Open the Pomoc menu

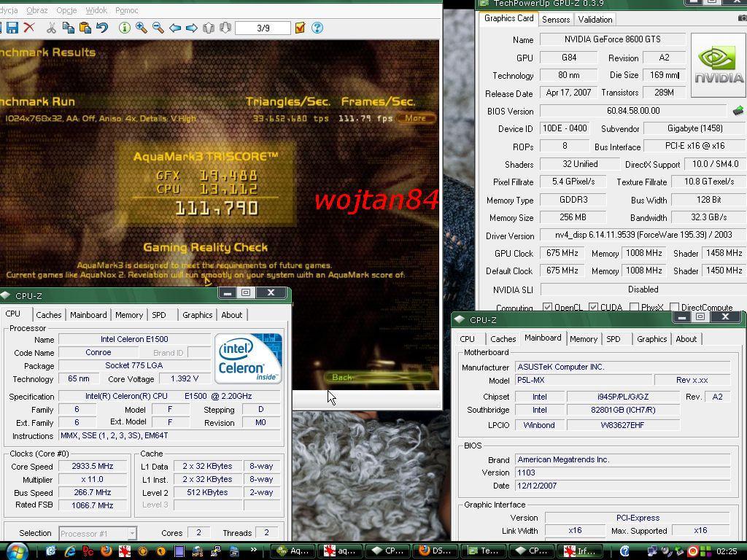[127, 10]
